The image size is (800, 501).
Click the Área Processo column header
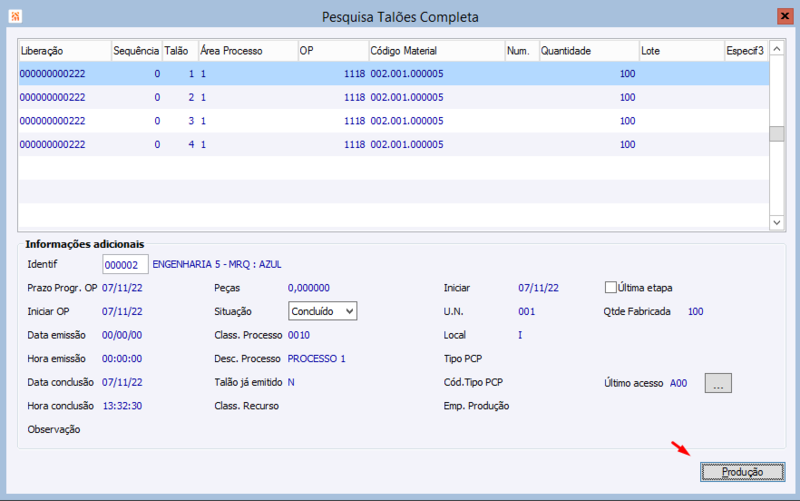248,51
